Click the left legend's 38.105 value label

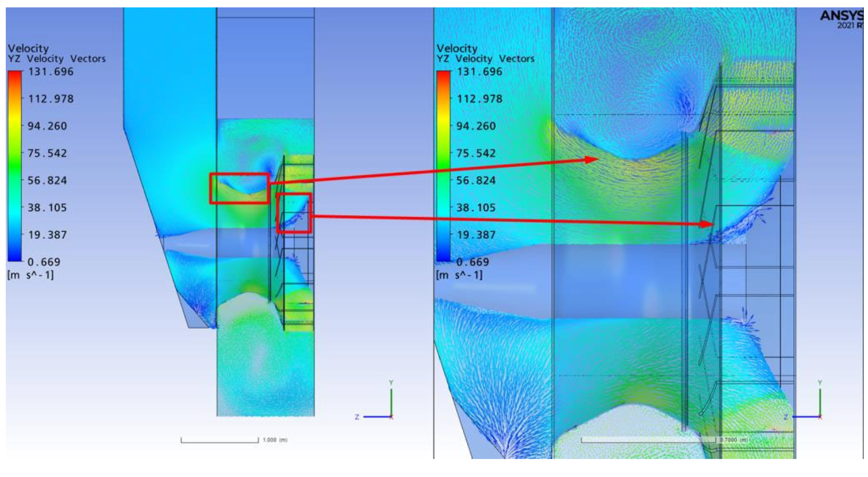tap(47, 208)
